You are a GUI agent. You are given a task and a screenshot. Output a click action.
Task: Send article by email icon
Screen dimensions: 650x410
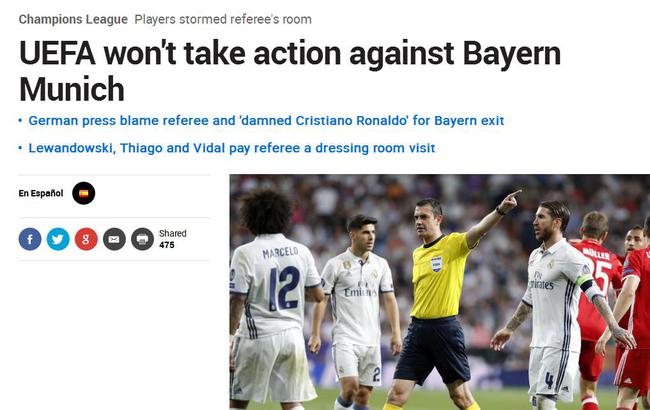[114, 239]
